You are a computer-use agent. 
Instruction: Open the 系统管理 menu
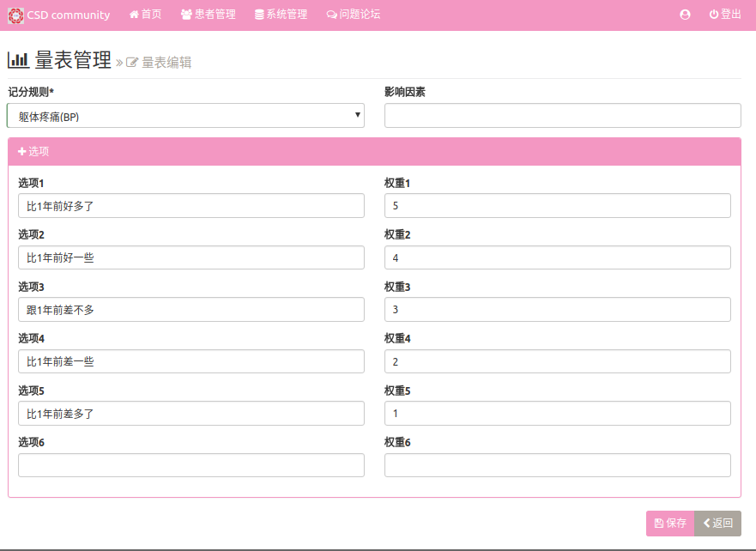281,15
